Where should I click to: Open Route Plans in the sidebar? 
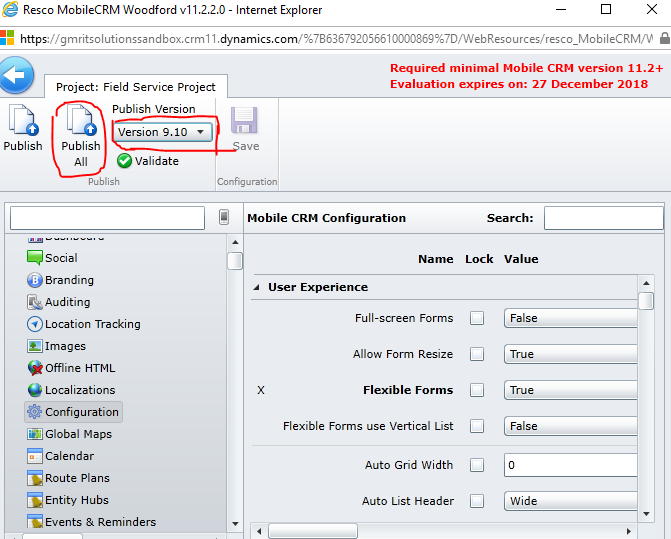coord(68,478)
